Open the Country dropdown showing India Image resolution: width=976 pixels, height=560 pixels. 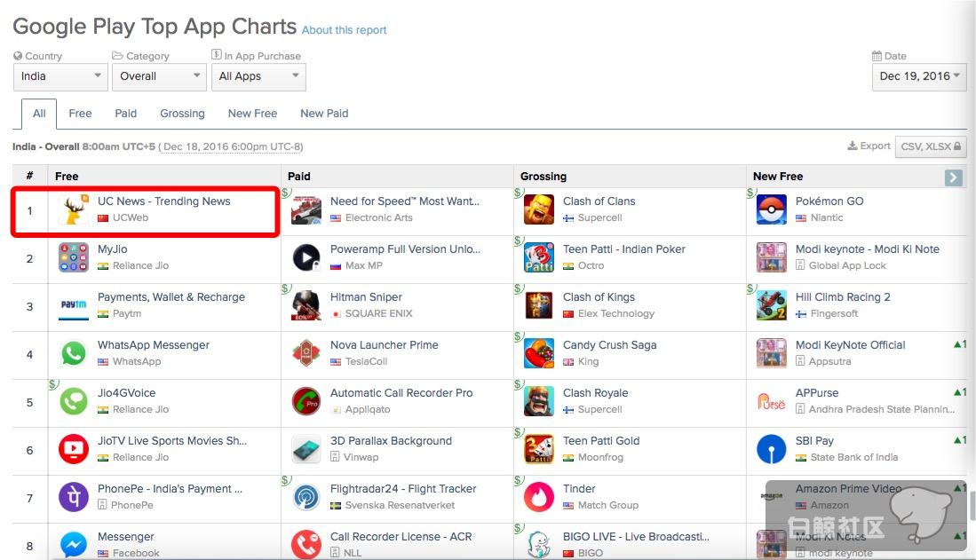click(61, 76)
